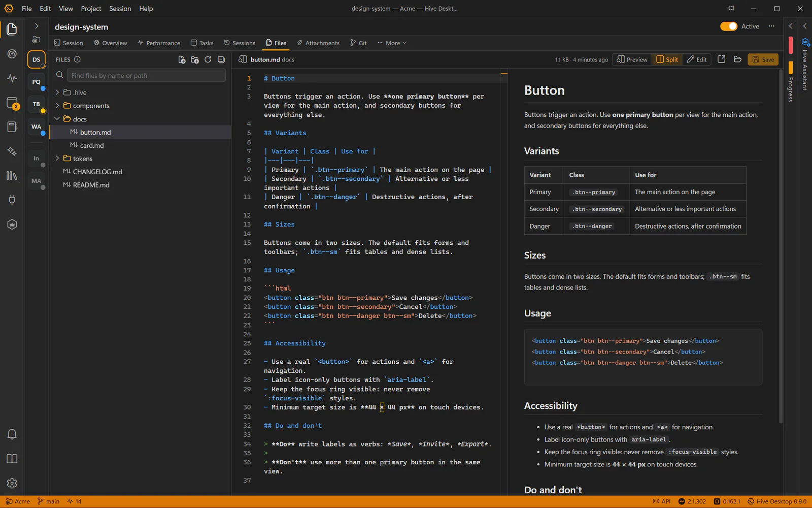The height and width of the screenshot is (508, 812).
Task: Select the MA project avatar
Action: pos(37,181)
